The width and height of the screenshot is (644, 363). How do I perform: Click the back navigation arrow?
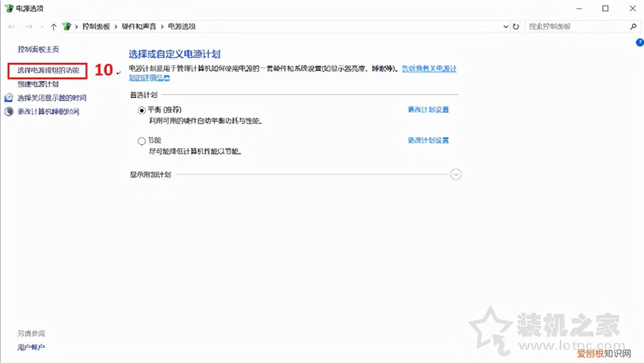(x=11, y=26)
